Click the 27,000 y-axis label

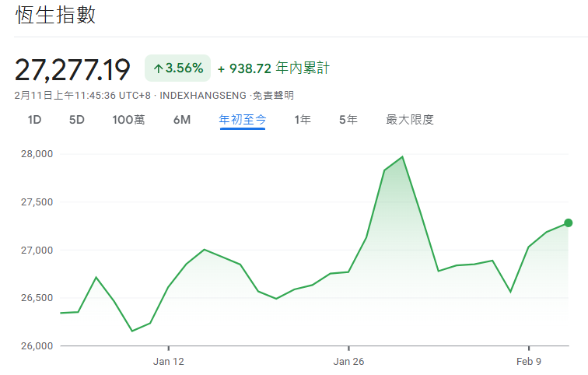tap(37, 250)
